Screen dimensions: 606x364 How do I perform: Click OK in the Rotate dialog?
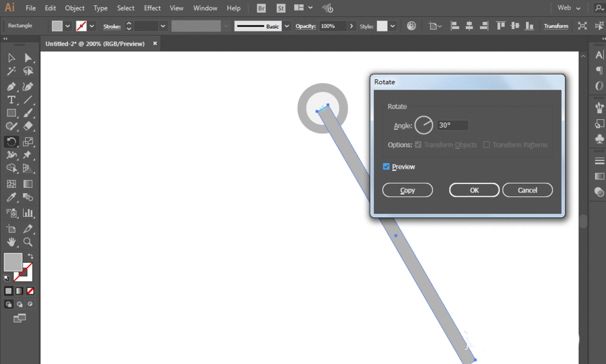coord(474,190)
